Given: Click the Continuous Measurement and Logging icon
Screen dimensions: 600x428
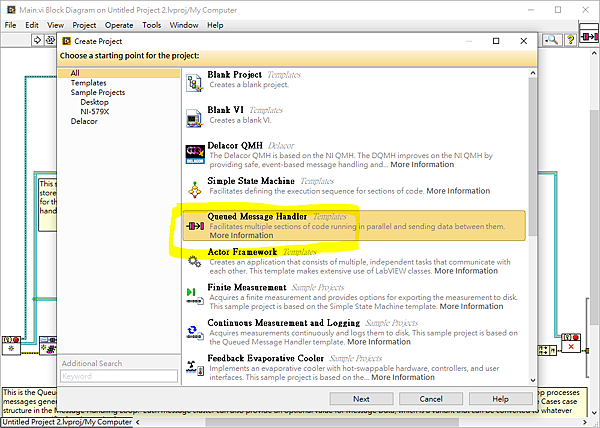Looking at the screenshot, I should [195, 332].
